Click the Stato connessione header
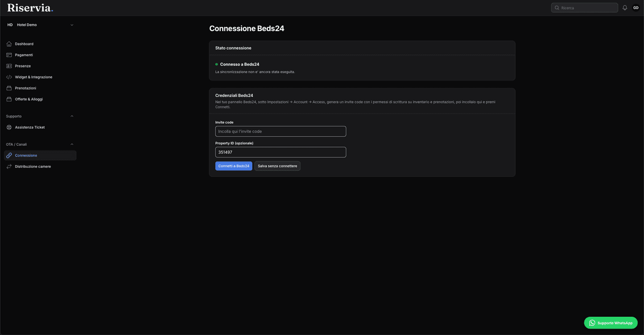 tap(233, 48)
